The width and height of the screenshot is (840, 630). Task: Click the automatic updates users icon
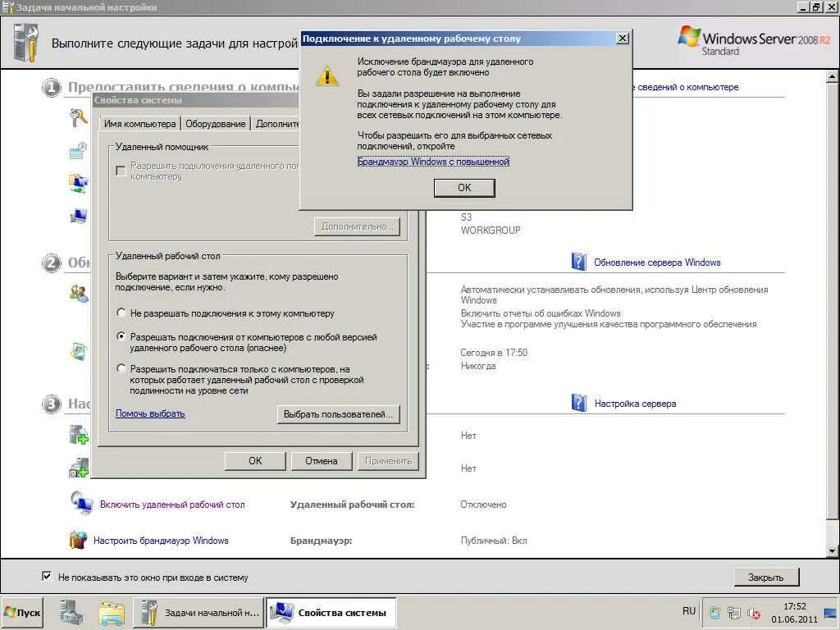click(x=79, y=293)
